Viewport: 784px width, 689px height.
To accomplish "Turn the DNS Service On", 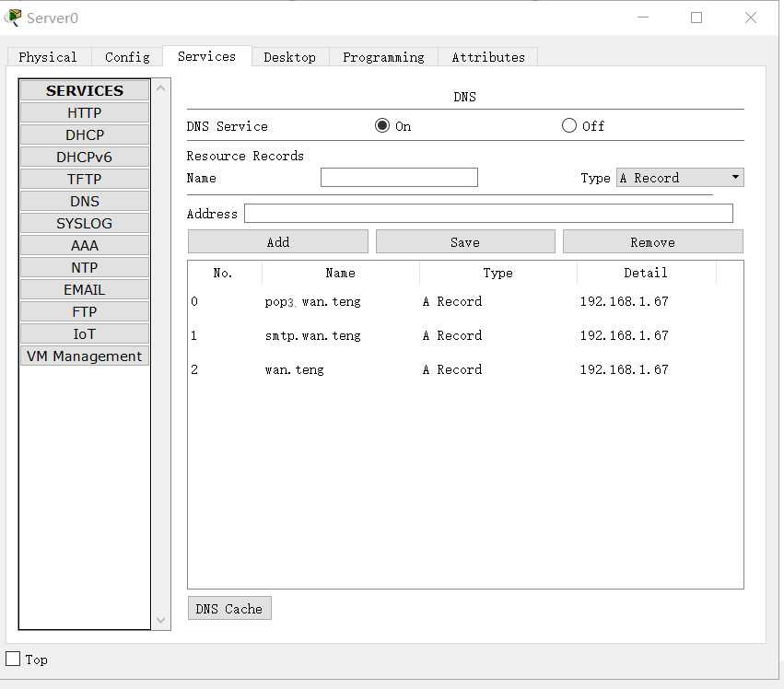I will coord(382,125).
